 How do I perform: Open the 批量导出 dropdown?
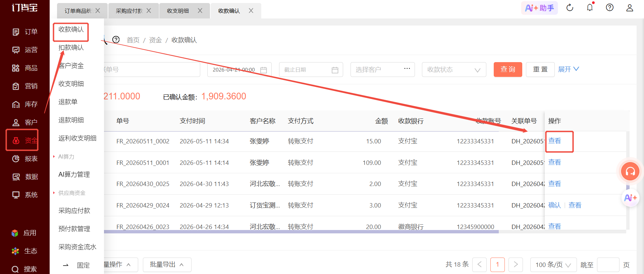point(167,265)
